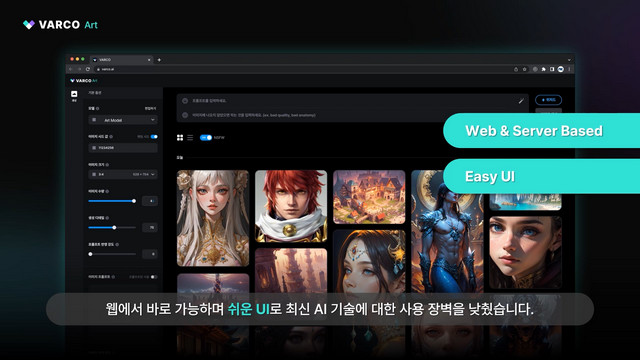Viewport: 640px width, 360px height.
Task: Select the VARCO browser tab
Action: click(x=122, y=60)
